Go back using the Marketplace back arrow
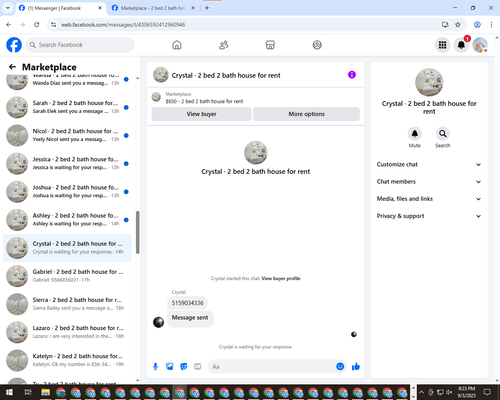Image resolution: width=500 pixels, height=400 pixels. tap(12, 67)
